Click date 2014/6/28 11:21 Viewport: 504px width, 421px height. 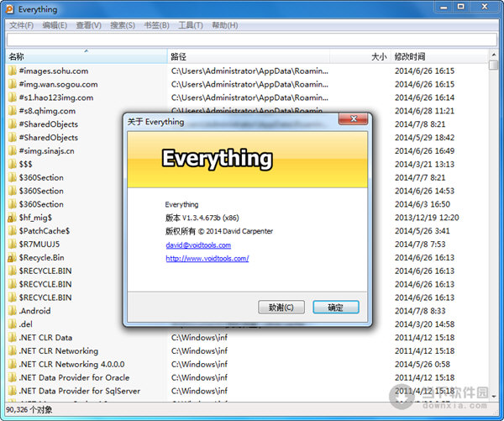tap(424, 111)
